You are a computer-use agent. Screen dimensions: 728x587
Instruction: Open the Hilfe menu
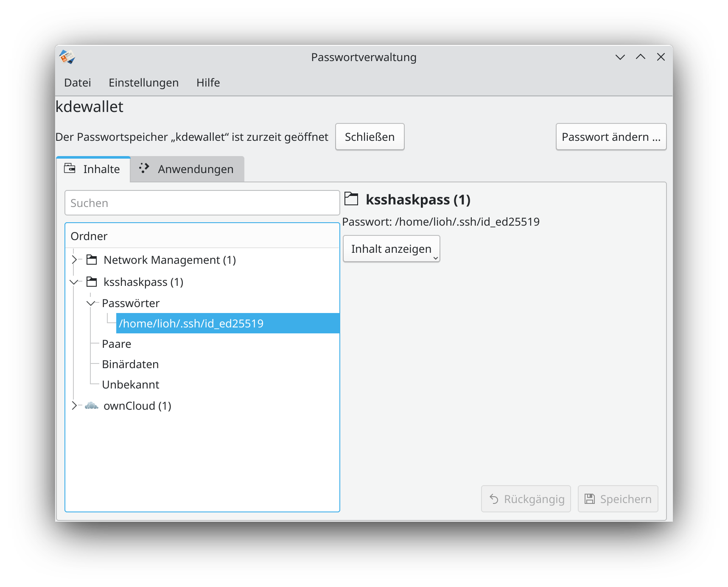[x=208, y=83]
